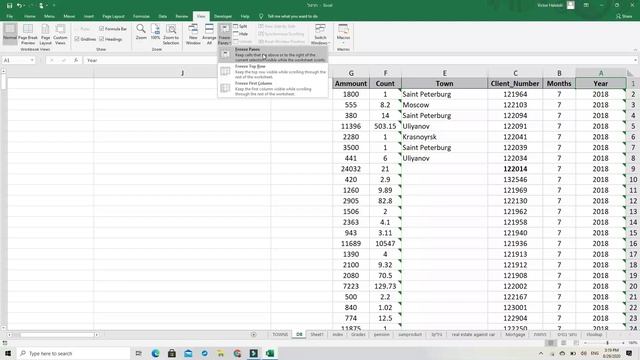
Task: Click the new sheet plus button
Action: [x=253, y=334]
